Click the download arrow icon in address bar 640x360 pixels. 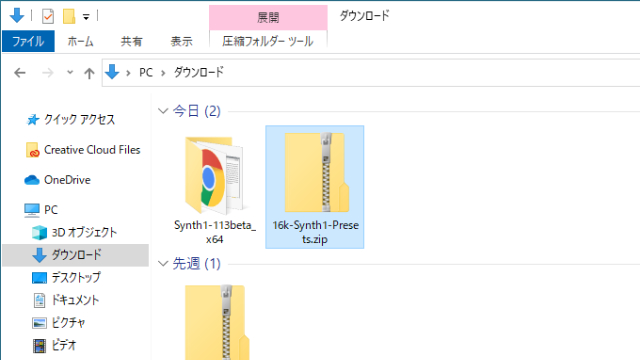pos(112,72)
